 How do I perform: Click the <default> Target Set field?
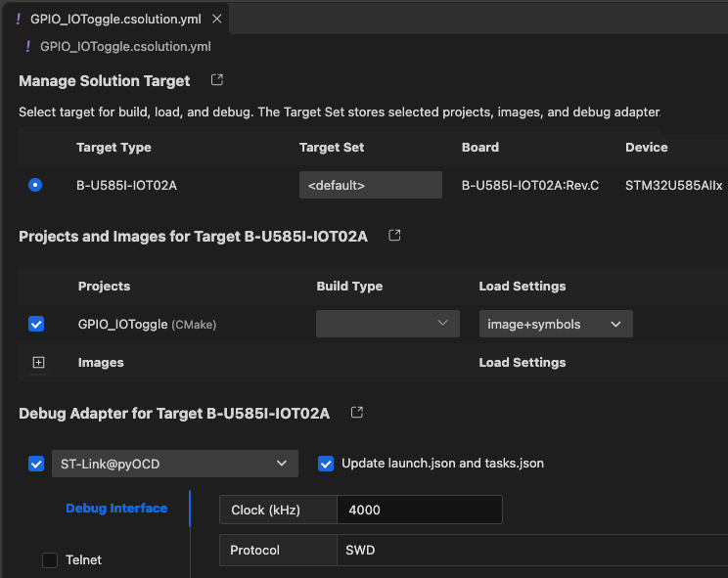[371, 185]
